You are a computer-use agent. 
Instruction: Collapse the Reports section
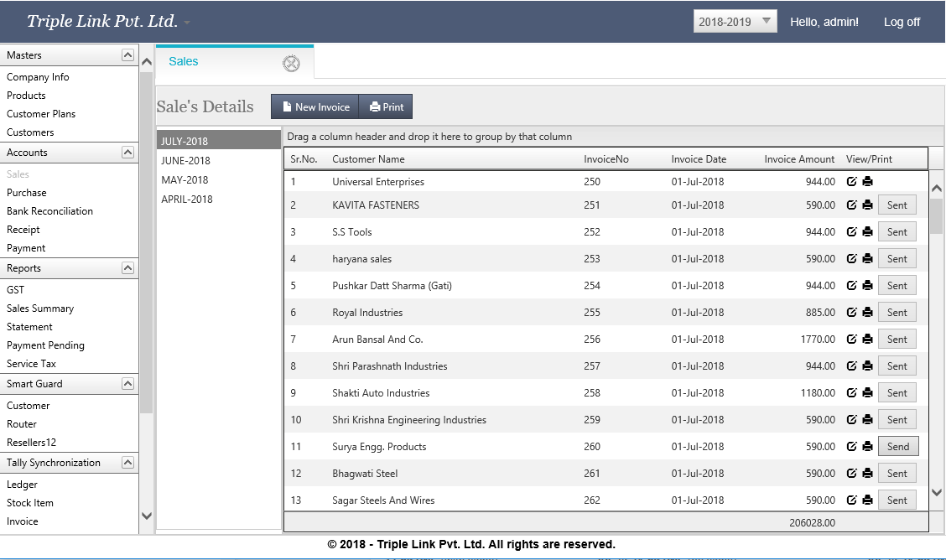pyautogui.click(x=128, y=267)
